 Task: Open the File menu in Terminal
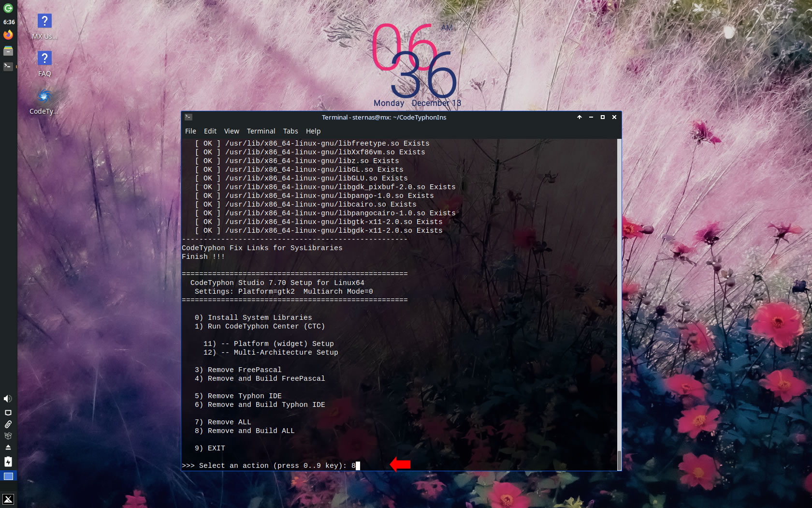click(190, 131)
